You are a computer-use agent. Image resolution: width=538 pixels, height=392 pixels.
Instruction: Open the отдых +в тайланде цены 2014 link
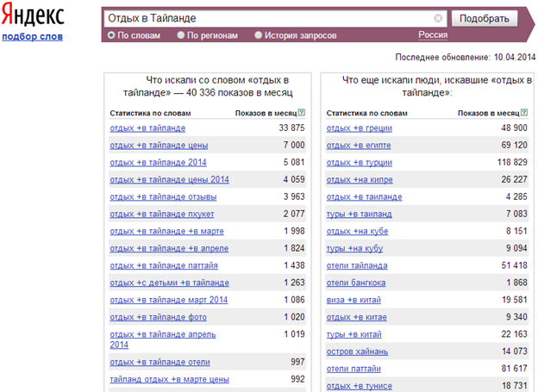pos(170,180)
